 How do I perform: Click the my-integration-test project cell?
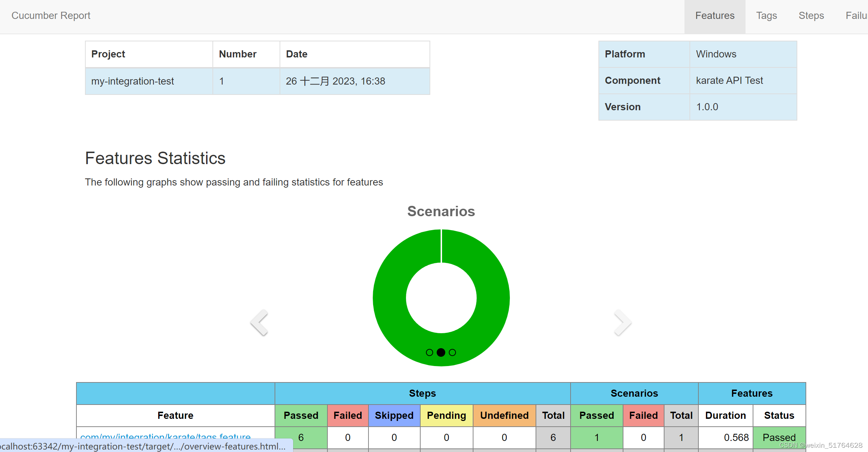(132, 81)
